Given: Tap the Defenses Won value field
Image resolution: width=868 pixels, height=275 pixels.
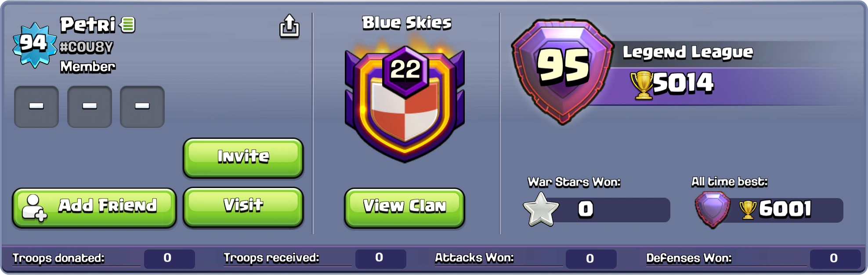Looking at the screenshot, I should pos(835,258).
